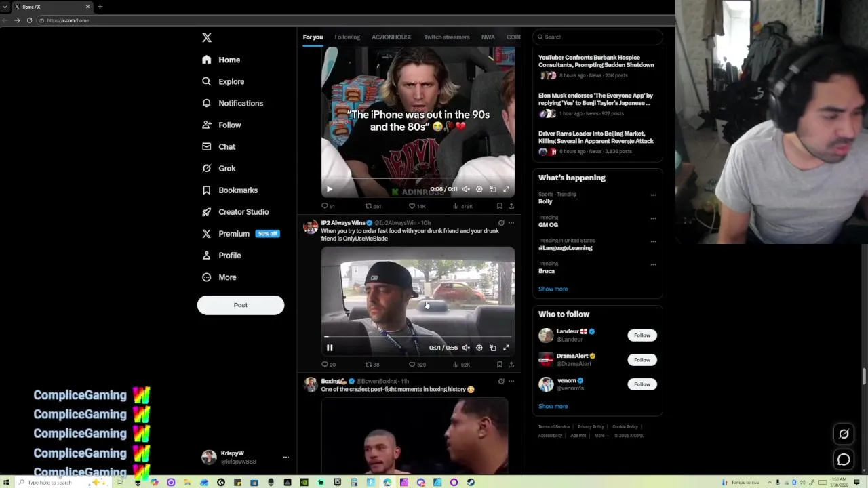
Task: Open Bookmarks in the sidebar
Action: (x=230, y=190)
